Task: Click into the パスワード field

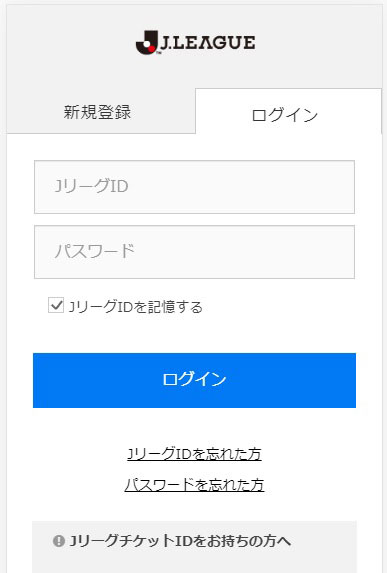Action: click(194, 252)
